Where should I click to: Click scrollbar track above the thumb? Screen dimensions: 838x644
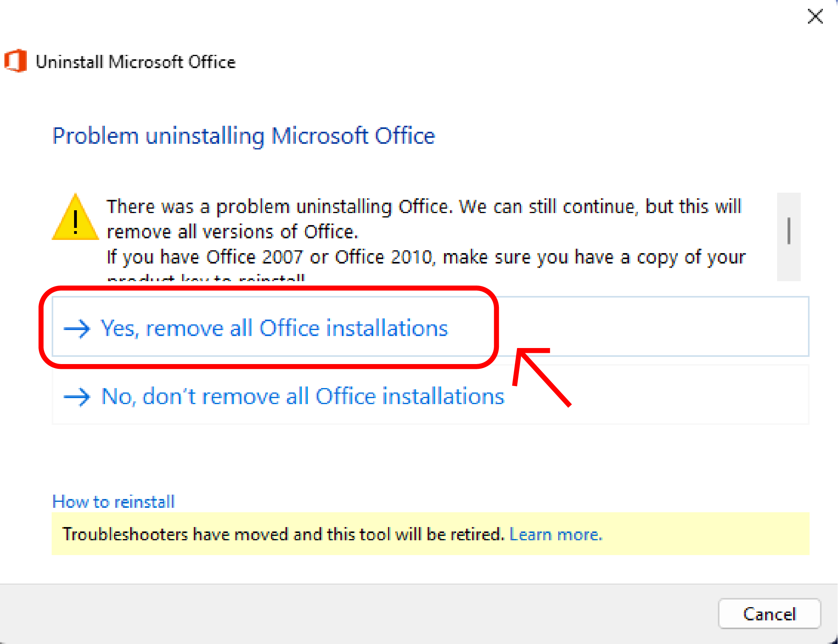789,205
